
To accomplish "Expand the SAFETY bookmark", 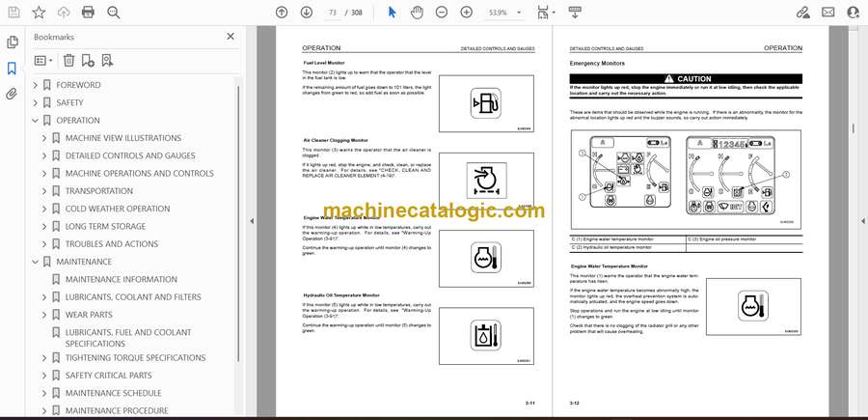I will [x=36, y=102].
